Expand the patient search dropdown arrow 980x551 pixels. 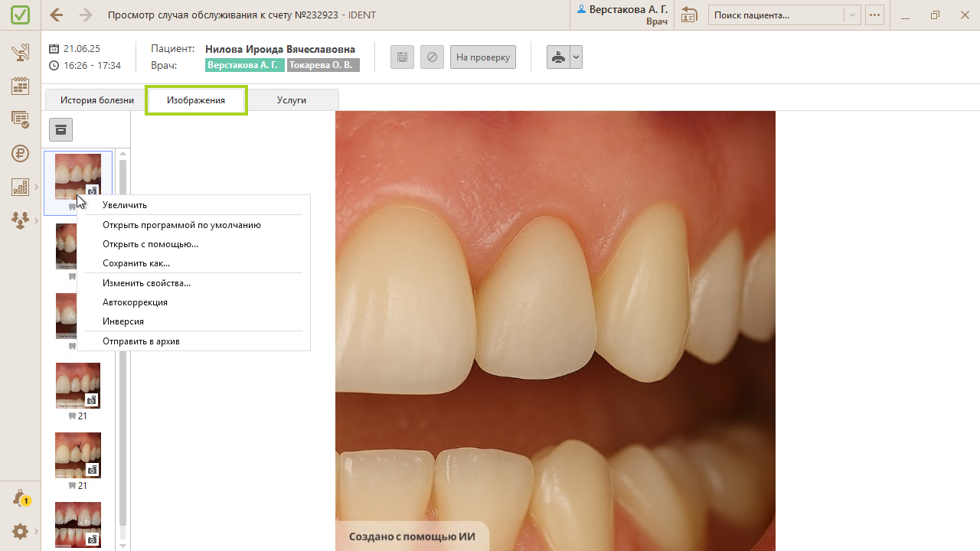tap(851, 15)
